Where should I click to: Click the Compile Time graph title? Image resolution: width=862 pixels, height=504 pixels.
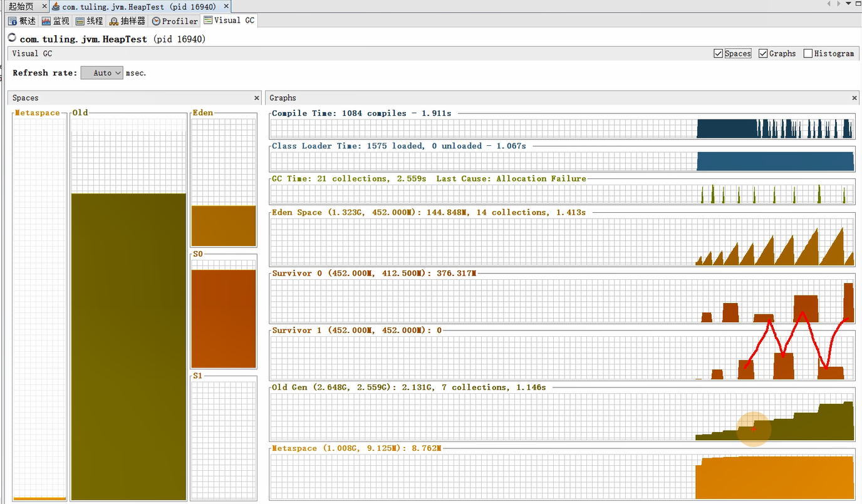coord(361,113)
